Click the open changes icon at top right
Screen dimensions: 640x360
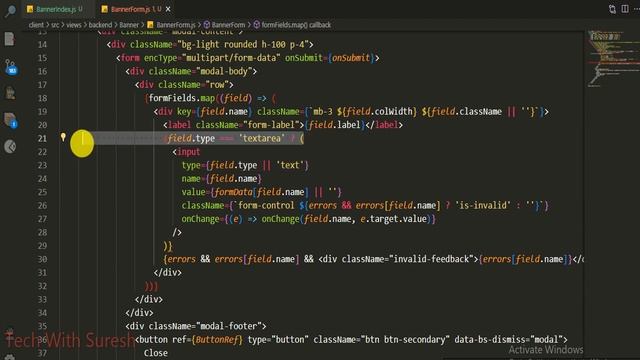point(612,9)
